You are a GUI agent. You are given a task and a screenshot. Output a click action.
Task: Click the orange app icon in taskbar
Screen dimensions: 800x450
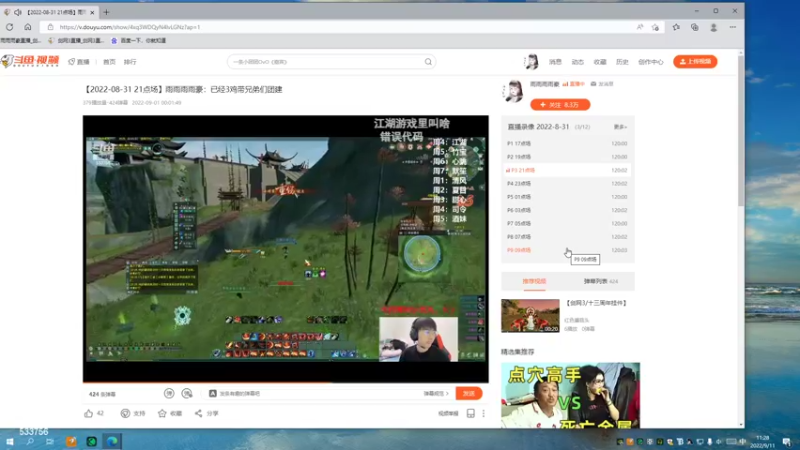[71, 441]
